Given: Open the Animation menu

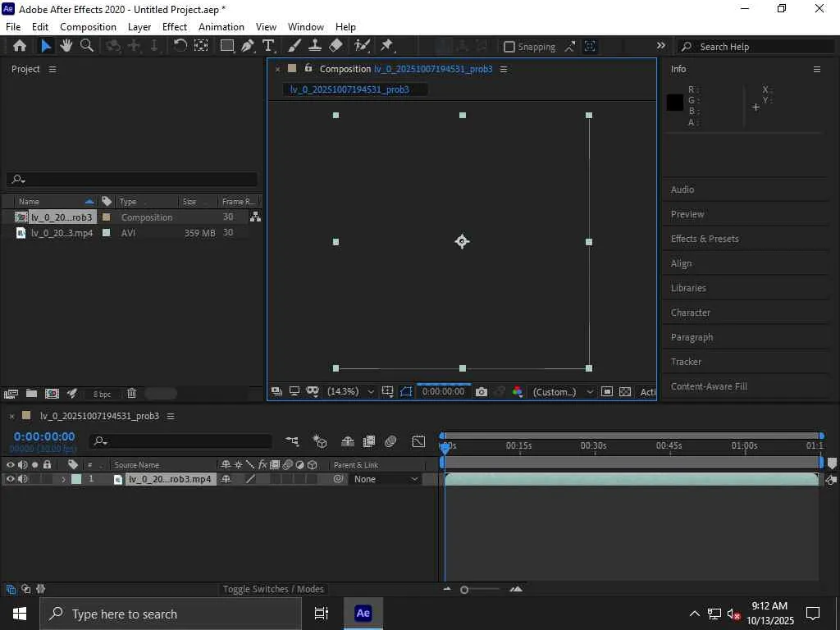Looking at the screenshot, I should point(221,27).
